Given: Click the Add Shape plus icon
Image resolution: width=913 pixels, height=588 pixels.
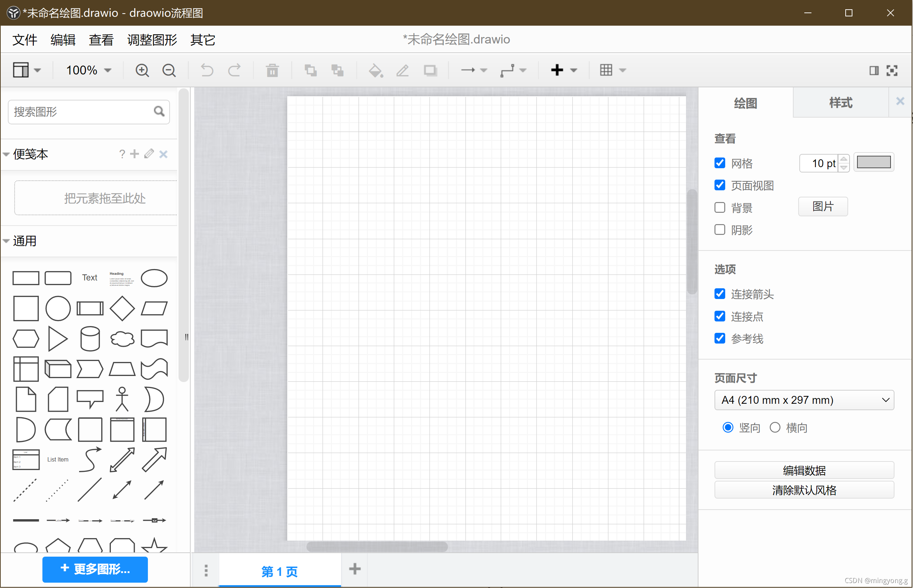Looking at the screenshot, I should [557, 70].
